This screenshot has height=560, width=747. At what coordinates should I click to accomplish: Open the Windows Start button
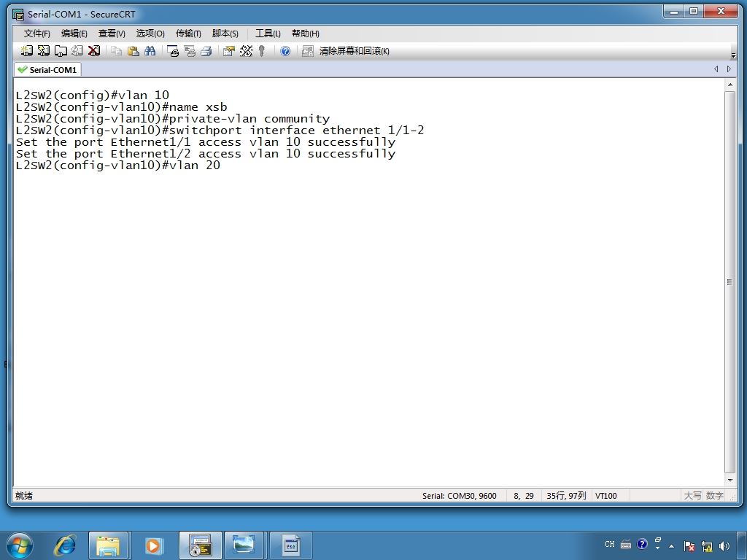[x=20, y=545]
